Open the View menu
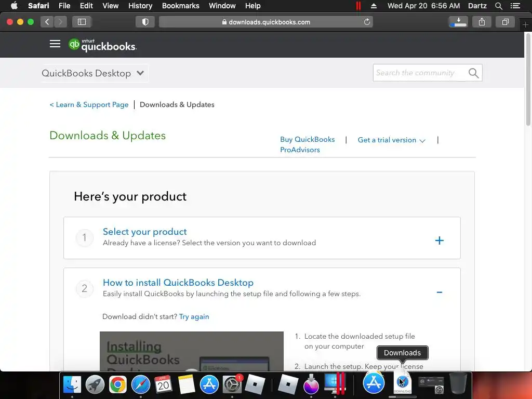532x399 pixels. (110, 6)
